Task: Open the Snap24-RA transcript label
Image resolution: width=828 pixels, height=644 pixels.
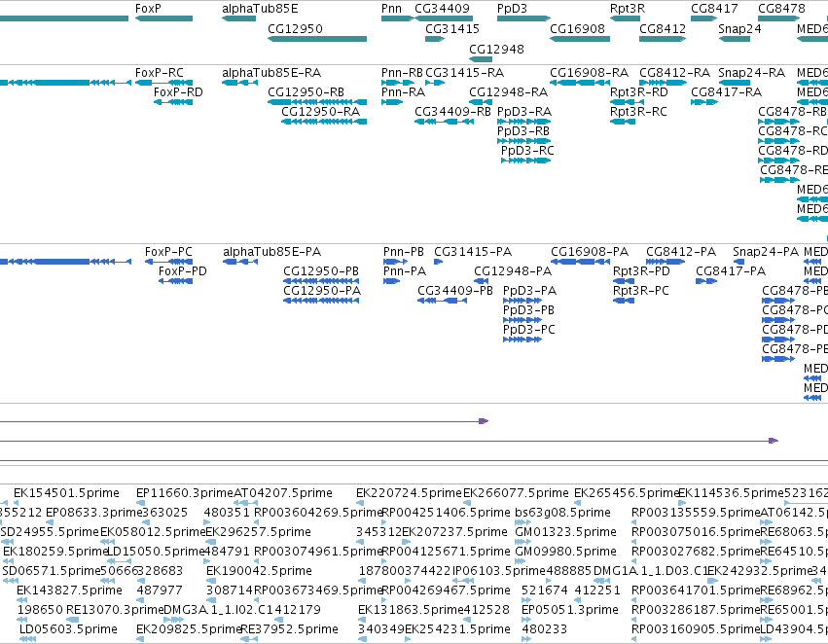Action: 751,73
